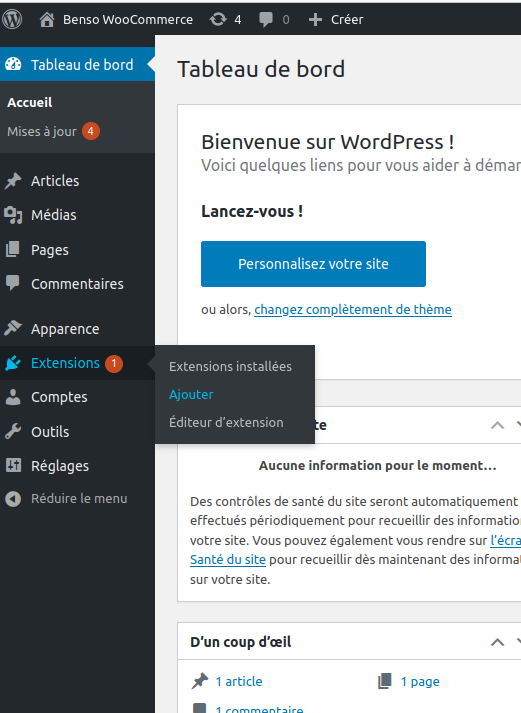This screenshot has width=521, height=713.
Task: Click the Apparence paintbrush icon
Action: (13, 328)
